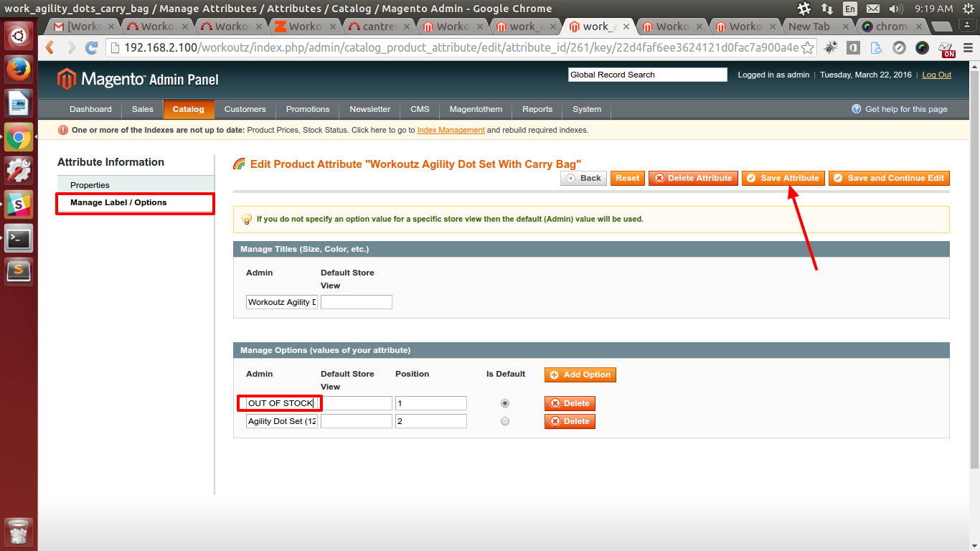Click the Admin title field Workoutz Agility
The image size is (980, 551).
(282, 302)
